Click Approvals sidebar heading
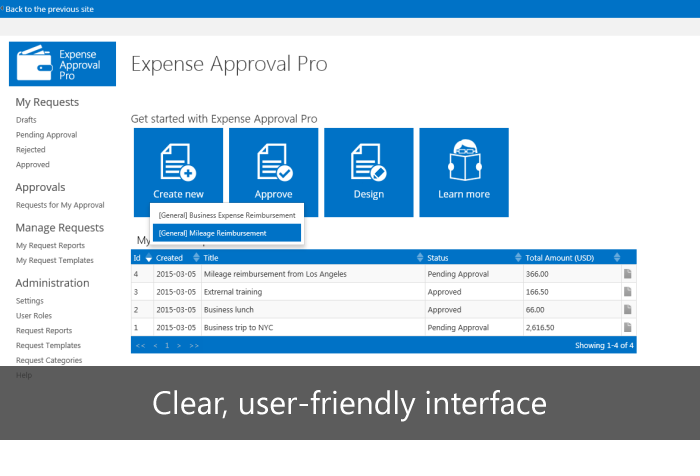This screenshot has width=700, height=476. (x=40, y=187)
